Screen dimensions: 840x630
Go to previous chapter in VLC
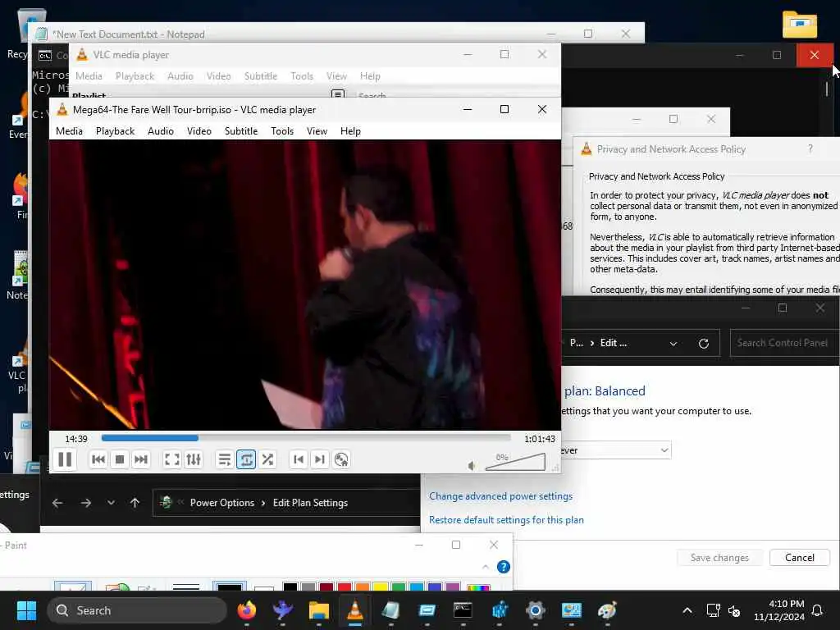(x=299, y=459)
